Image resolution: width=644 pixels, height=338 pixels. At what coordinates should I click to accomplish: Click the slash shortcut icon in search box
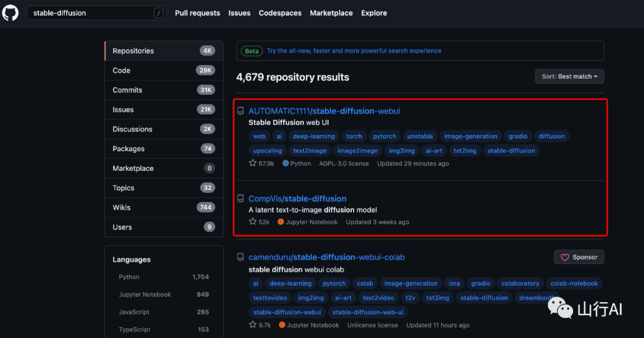159,13
